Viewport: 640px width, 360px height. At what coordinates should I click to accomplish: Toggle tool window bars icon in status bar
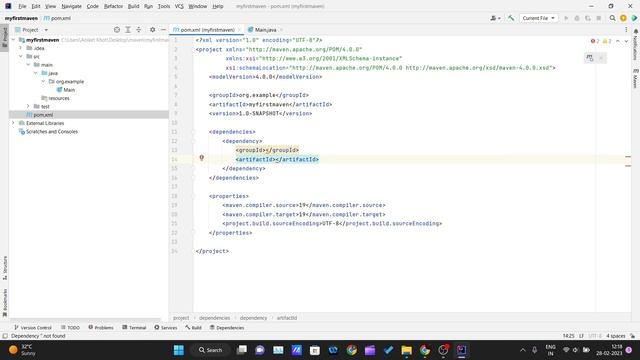coord(5,336)
